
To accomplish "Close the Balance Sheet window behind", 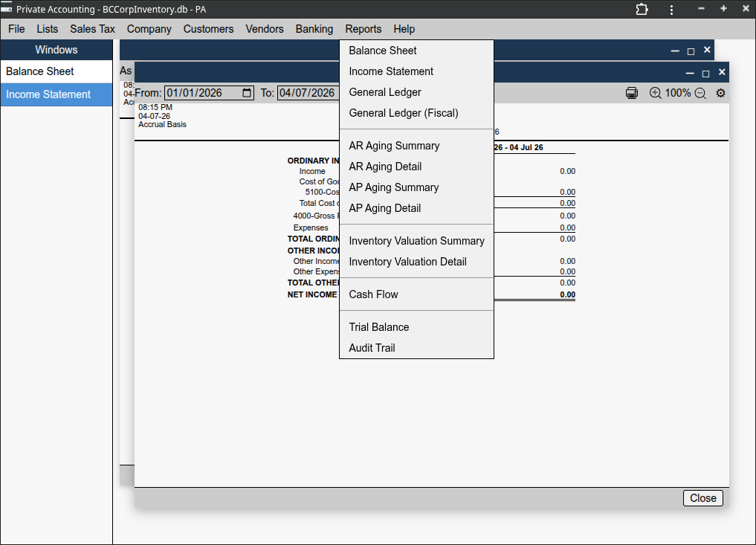I will tap(707, 50).
